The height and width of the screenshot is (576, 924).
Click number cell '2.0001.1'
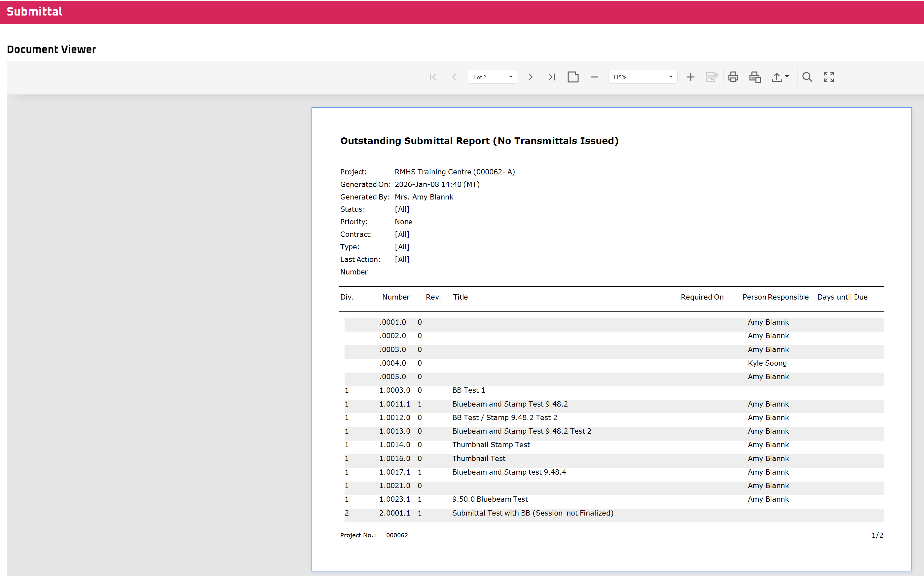pyautogui.click(x=394, y=513)
